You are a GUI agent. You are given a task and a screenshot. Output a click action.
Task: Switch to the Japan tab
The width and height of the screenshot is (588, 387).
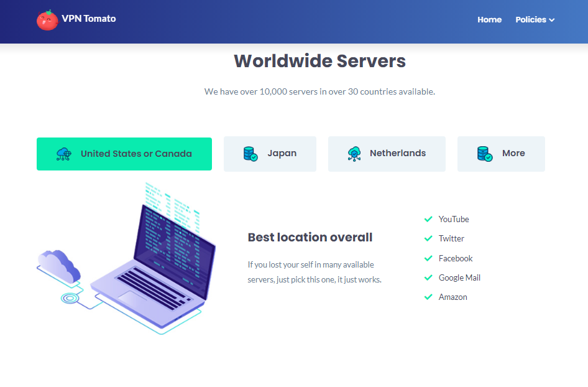(x=270, y=154)
